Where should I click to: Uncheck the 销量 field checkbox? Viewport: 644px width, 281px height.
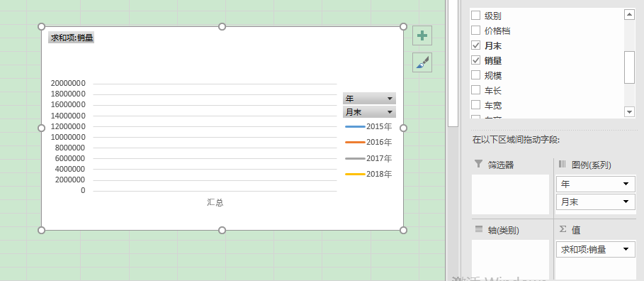475,60
